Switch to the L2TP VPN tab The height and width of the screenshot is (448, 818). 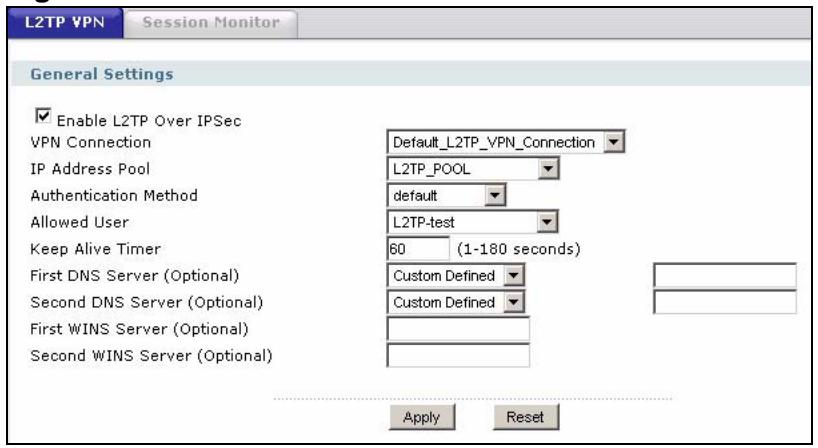65,23
